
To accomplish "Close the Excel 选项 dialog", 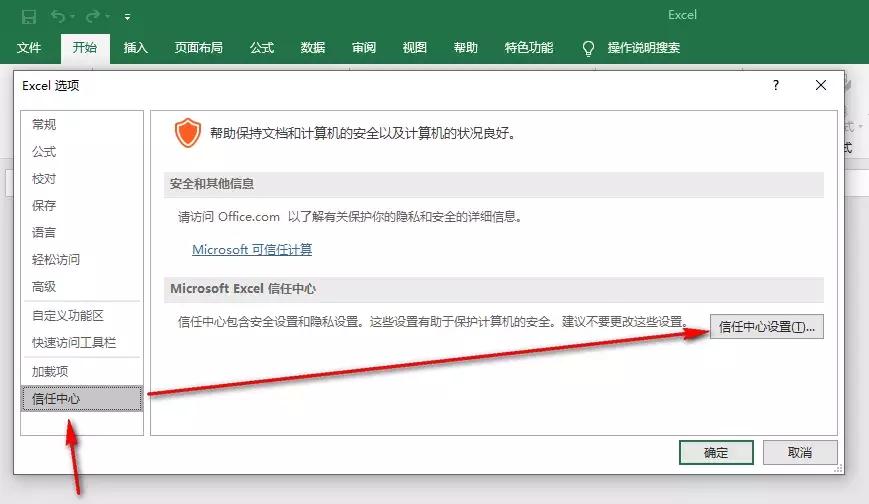I will [x=821, y=85].
